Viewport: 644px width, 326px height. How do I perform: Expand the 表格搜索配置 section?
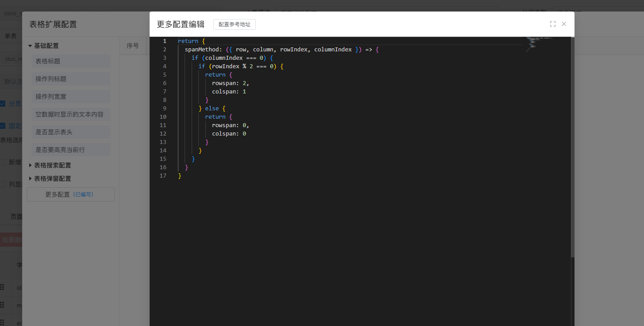(30, 165)
